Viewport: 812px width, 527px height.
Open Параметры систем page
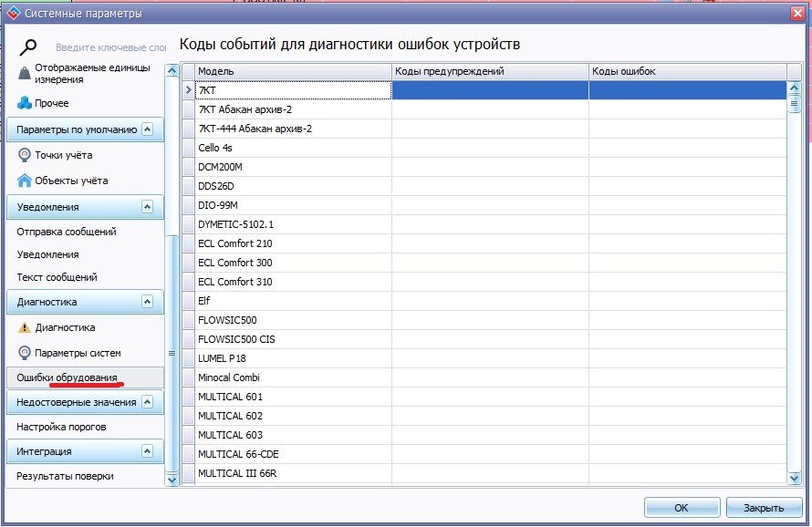78,353
